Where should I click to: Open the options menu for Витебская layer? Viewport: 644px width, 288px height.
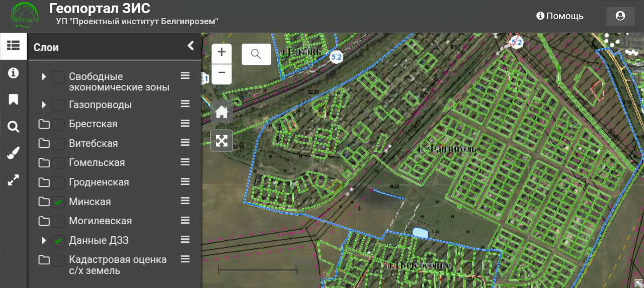pyautogui.click(x=185, y=143)
